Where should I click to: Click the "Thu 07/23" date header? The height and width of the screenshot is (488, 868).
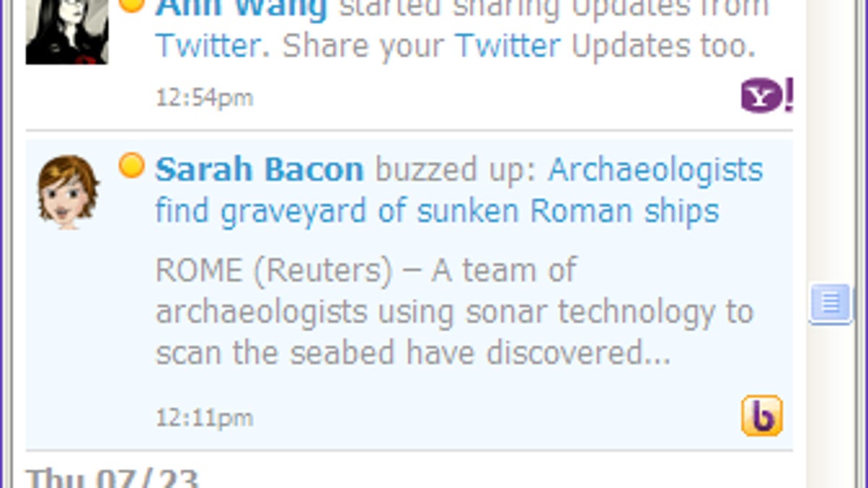tap(112, 479)
